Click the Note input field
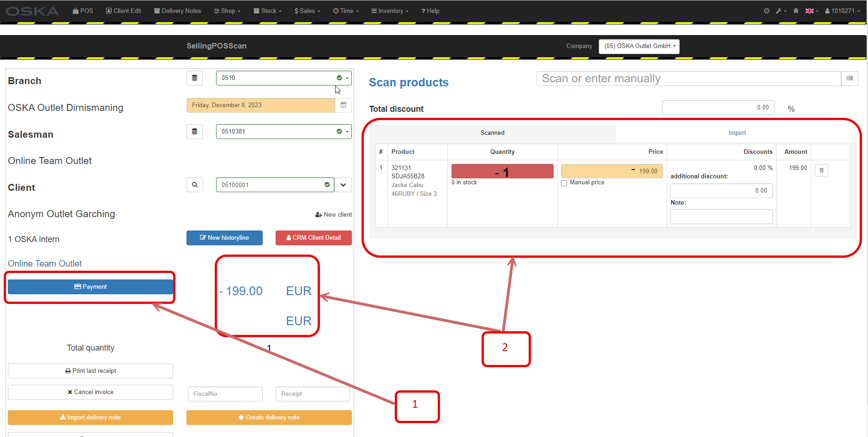Screen dimensions: 868x437 (722, 217)
